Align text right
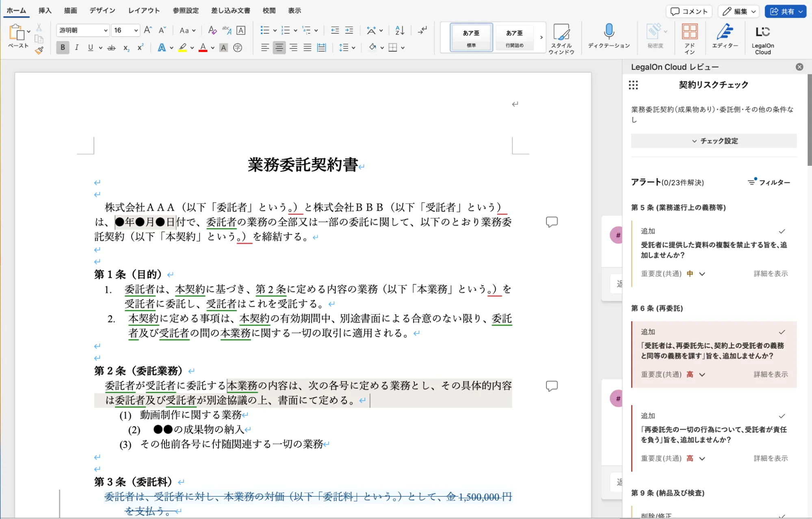The height and width of the screenshot is (519, 812). click(x=293, y=48)
